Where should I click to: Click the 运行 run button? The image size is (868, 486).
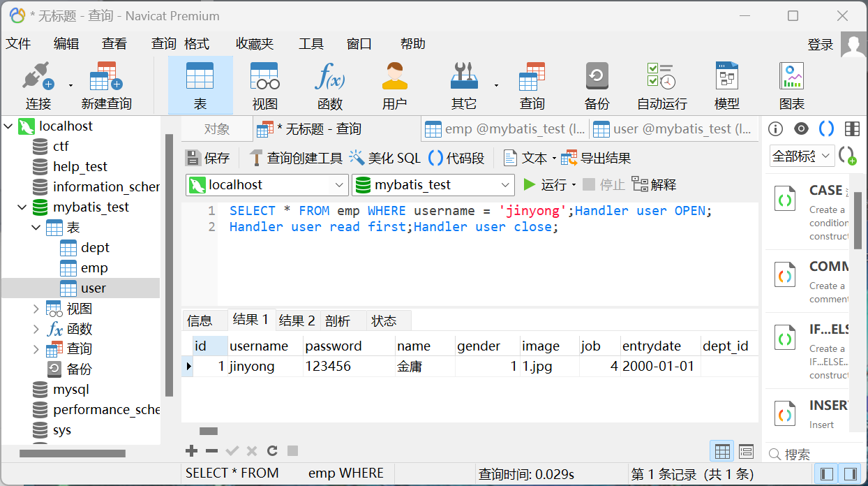tap(546, 185)
